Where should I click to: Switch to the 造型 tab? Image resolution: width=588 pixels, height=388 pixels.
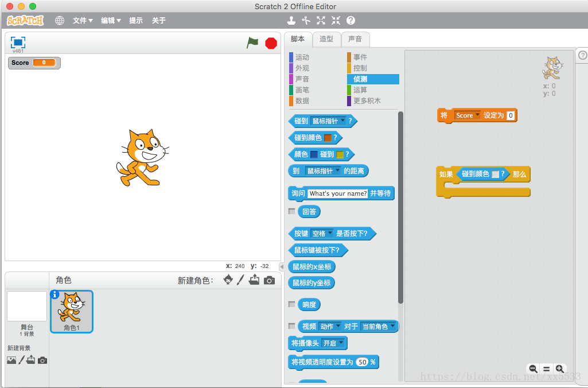point(326,39)
